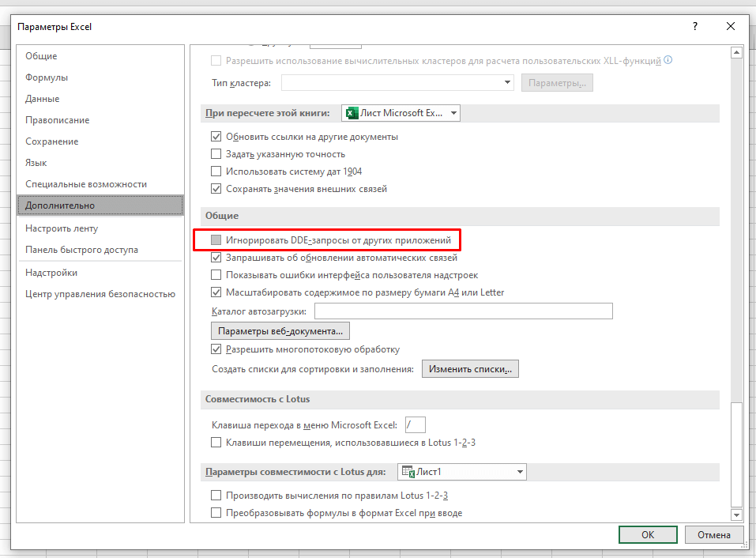Check Преобразовывать формулы в формат Excel при вводе
756x558 pixels.
[x=216, y=513]
